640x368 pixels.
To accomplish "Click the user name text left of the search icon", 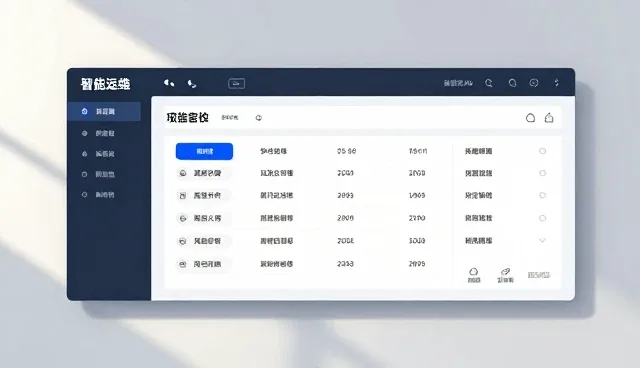I will tap(458, 83).
